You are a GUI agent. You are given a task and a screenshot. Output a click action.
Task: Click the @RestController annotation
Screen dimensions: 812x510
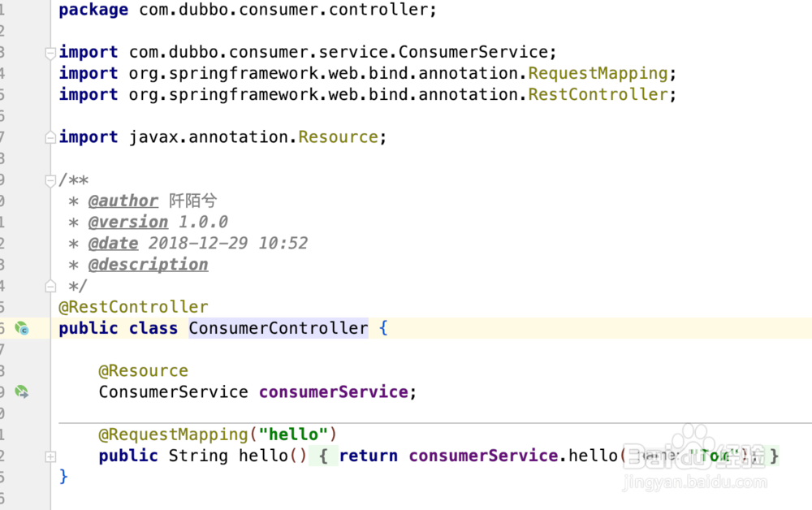click(x=133, y=307)
